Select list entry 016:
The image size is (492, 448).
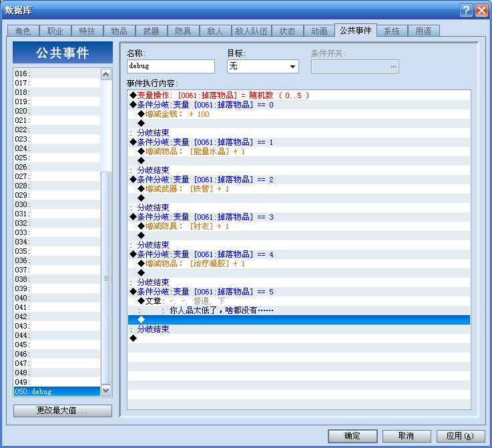57,73
